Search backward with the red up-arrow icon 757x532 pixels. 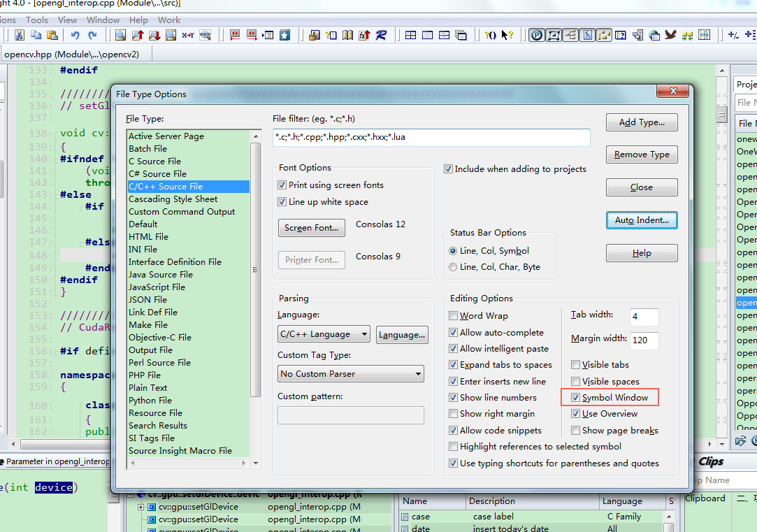(138, 35)
